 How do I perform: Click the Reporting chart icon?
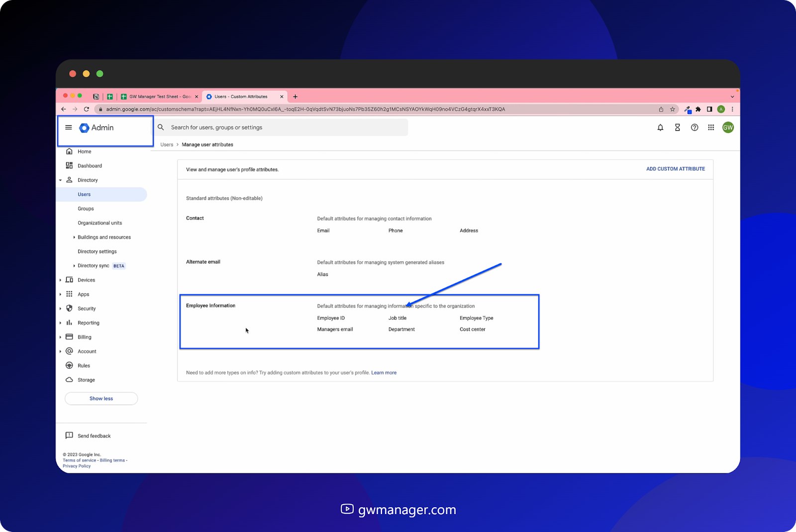(x=69, y=323)
